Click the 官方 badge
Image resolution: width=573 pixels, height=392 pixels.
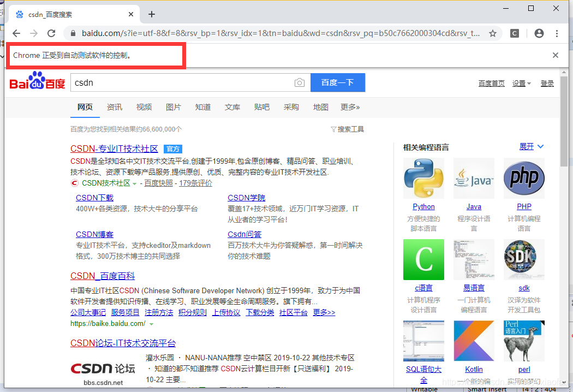point(173,149)
